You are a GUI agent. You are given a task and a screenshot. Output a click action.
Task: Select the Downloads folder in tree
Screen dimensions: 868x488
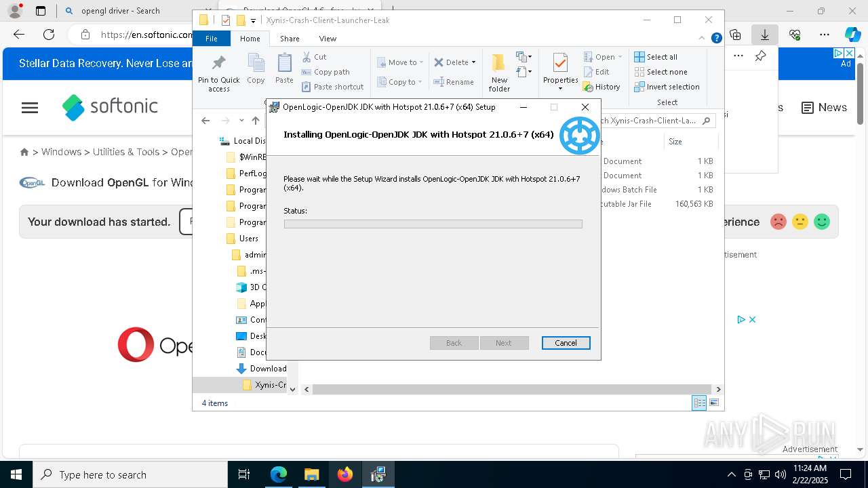point(262,369)
